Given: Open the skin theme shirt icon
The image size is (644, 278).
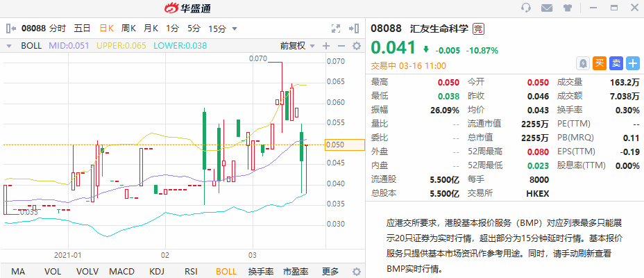Looking at the screenshot, I should click(x=567, y=8).
